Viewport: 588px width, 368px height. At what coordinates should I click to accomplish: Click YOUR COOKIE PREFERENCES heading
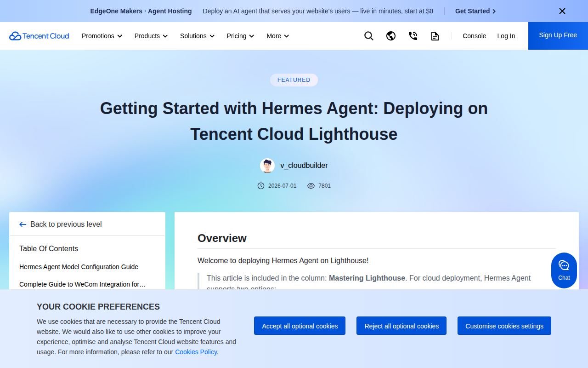point(98,307)
